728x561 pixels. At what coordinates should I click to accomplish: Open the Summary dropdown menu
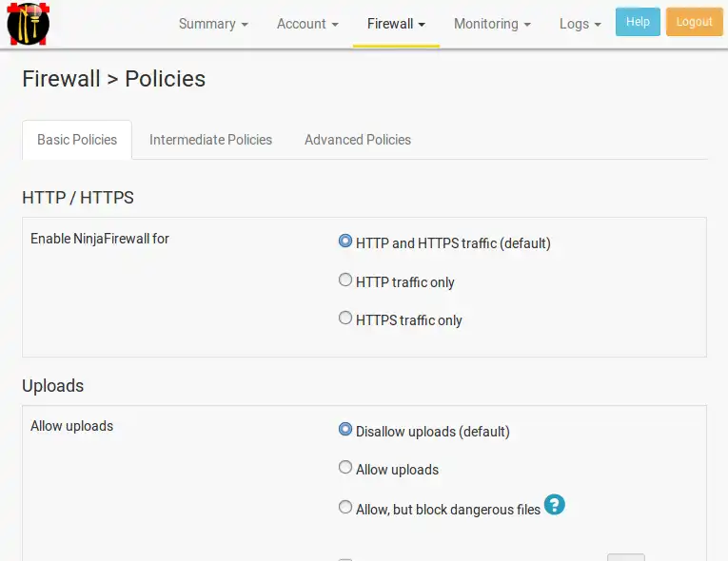[213, 24]
